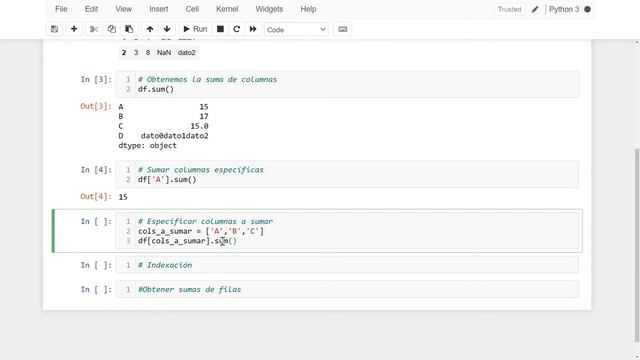Restart the kernel circular arrow icon
This screenshot has height=360, width=640.
point(236,29)
